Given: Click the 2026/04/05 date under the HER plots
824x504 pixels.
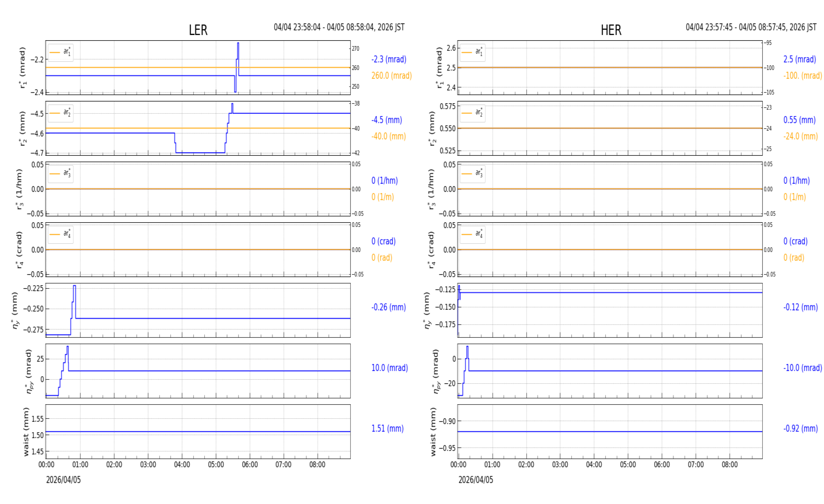Looking at the screenshot, I should (476, 480).
